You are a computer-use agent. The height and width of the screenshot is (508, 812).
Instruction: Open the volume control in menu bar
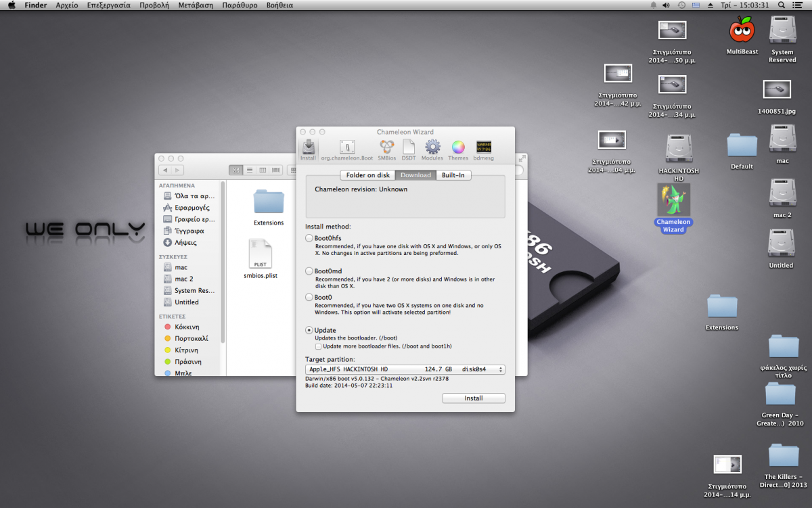tap(666, 5)
